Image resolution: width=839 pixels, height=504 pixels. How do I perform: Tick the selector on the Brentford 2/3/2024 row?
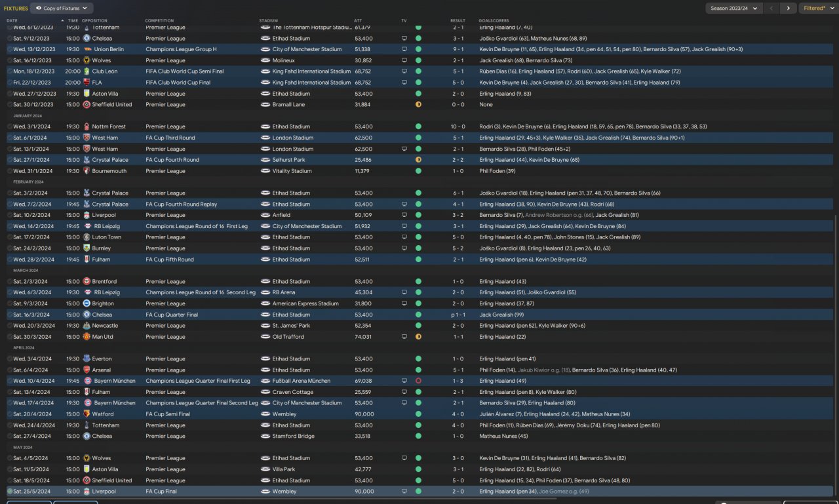tap(10, 282)
